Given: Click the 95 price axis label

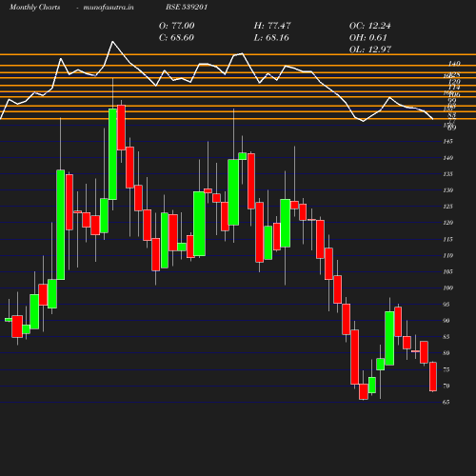Looking at the screenshot, I should tap(446, 305).
